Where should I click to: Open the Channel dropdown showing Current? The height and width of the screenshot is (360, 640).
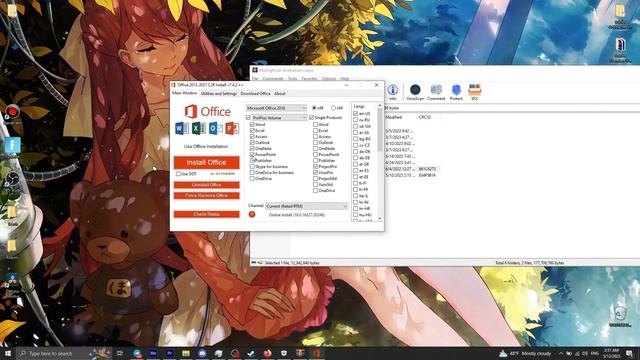click(306, 206)
